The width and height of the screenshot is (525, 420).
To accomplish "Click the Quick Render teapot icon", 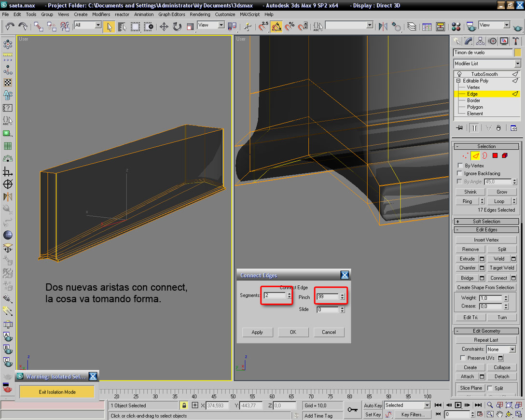I will click(518, 28).
